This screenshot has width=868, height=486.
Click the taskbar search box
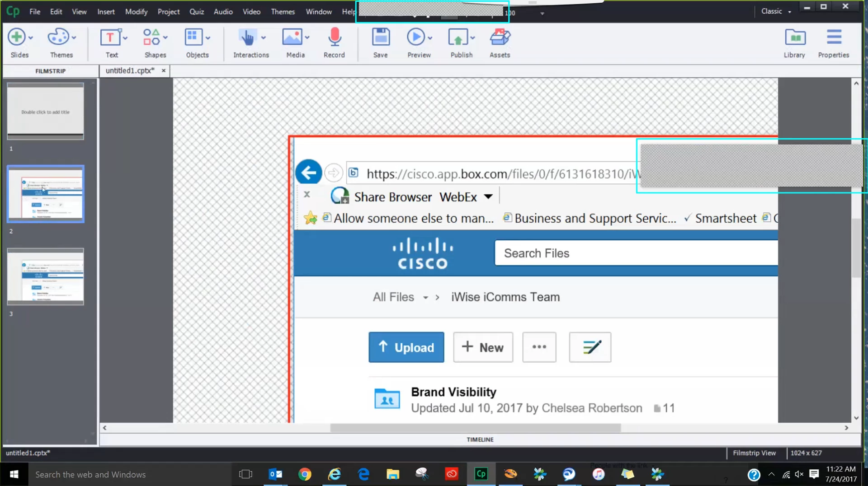130,474
